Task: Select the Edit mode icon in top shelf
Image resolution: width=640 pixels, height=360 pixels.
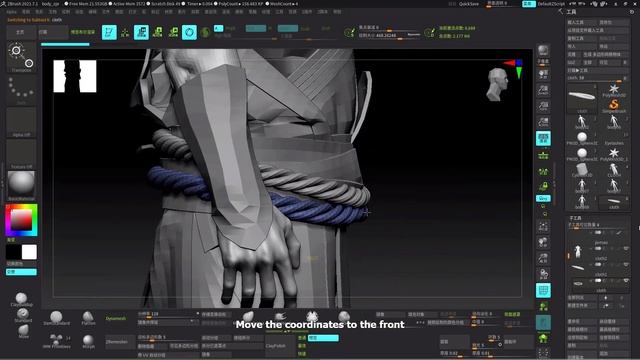Action: (109, 32)
